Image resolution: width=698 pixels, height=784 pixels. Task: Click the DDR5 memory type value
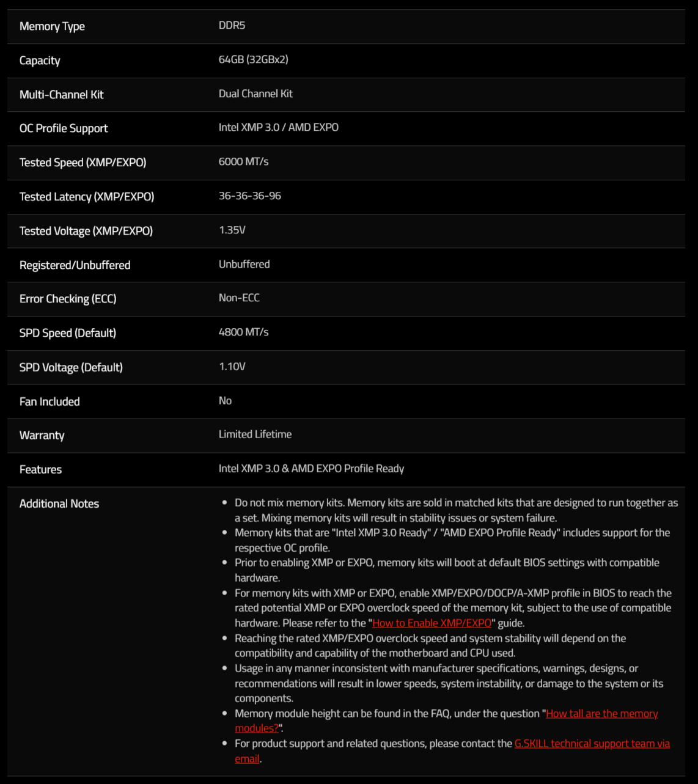[x=232, y=25]
